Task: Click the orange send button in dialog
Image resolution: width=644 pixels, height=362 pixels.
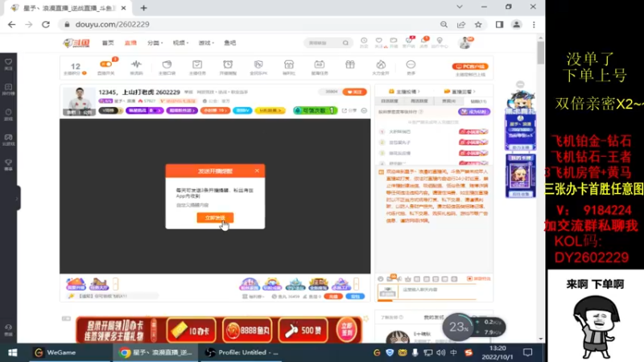Action: [215, 217]
